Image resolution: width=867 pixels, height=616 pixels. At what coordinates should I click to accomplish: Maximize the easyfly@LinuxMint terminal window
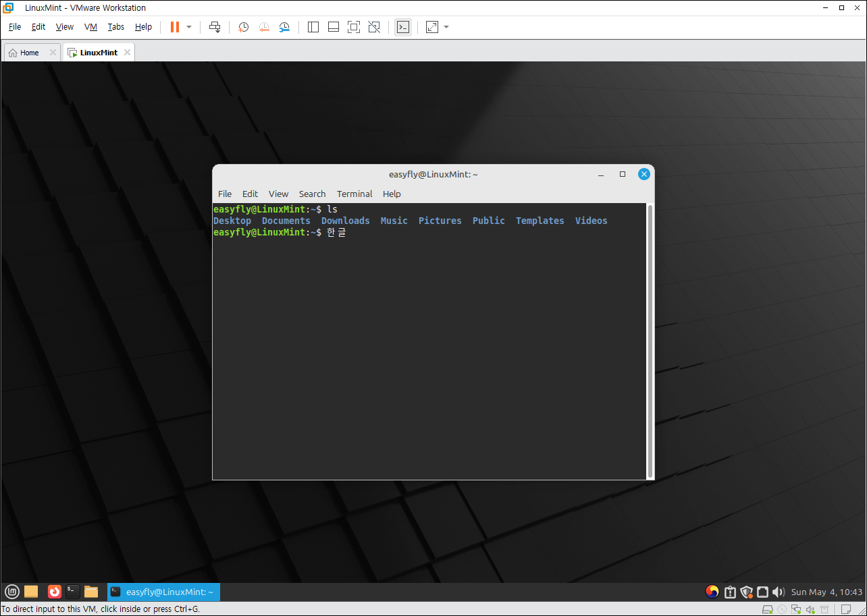tap(623, 174)
